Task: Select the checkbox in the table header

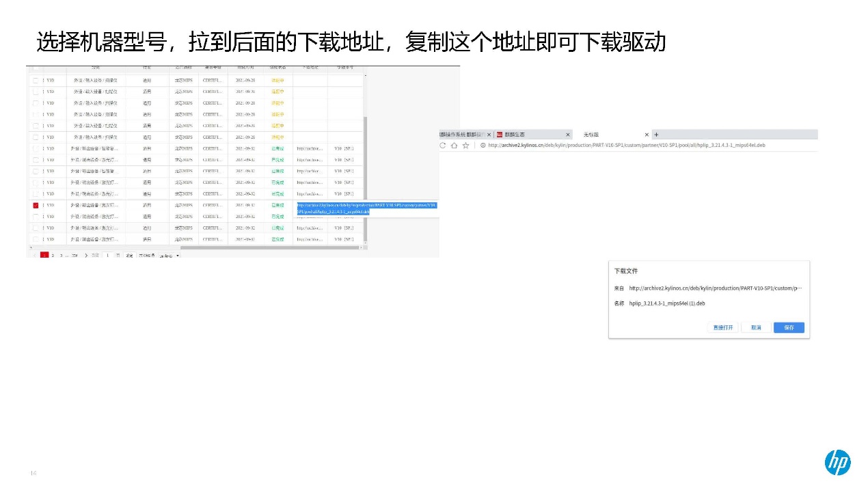Action: (36, 68)
